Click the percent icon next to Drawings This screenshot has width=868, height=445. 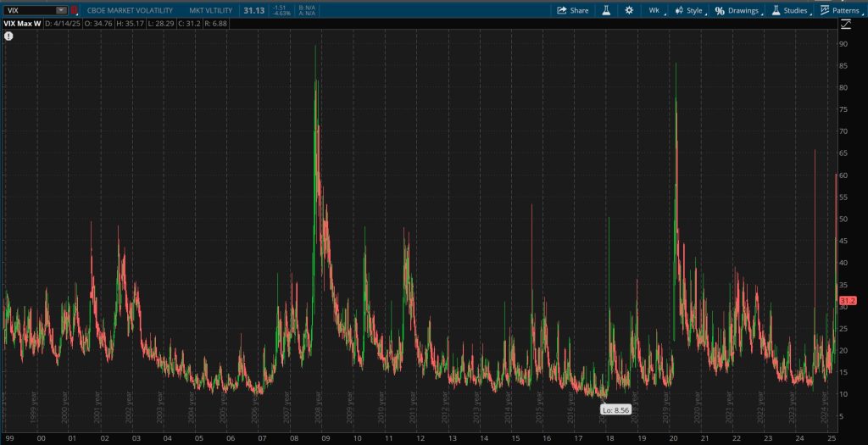click(720, 10)
